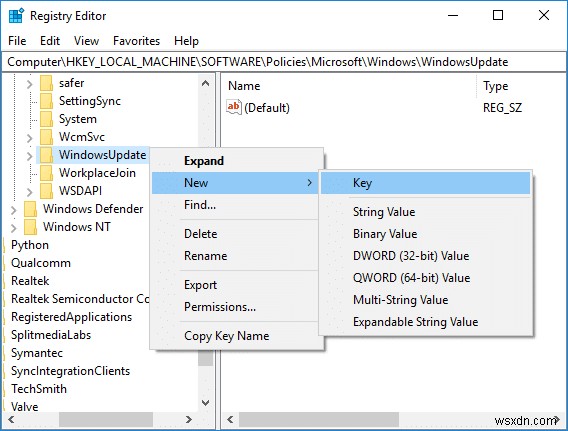568x431 pixels.
Task: Open the Edit menu
Action: (x=50, y=41)
